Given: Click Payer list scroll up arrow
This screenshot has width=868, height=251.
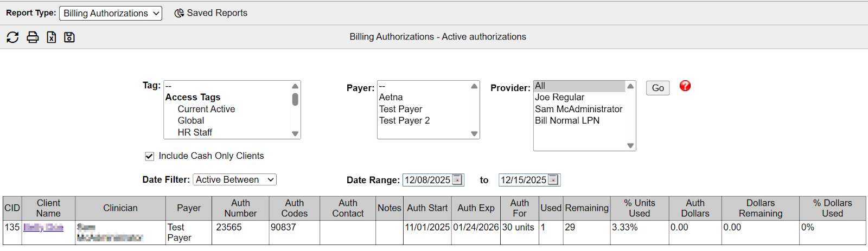Looking at the screenshot, I should 474,86.
